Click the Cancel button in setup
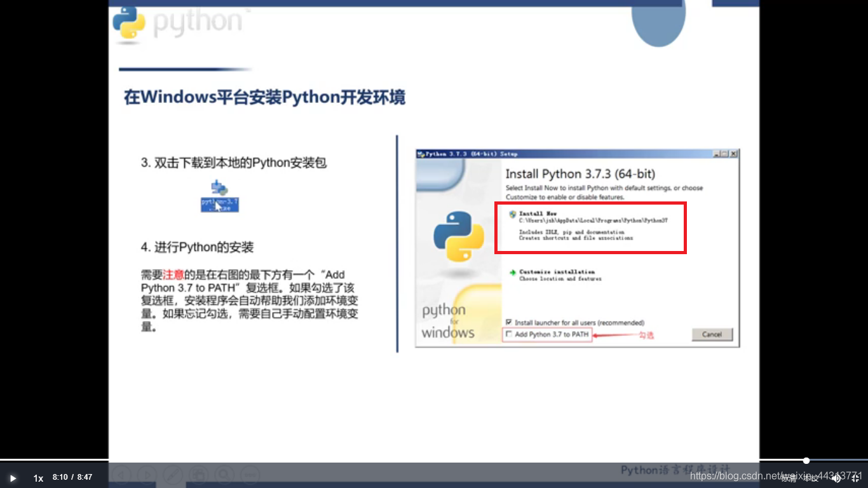The image size is (868, 488). (712, 334)
